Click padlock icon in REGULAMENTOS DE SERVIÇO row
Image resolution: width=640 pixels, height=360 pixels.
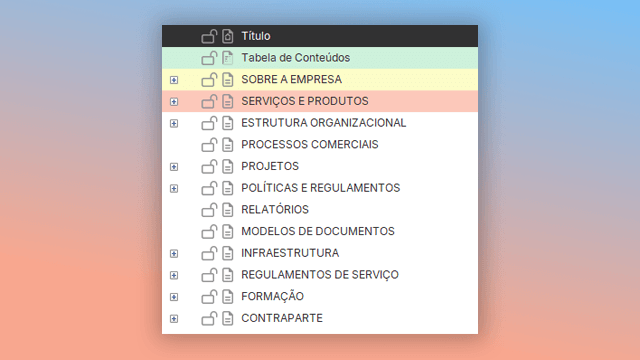(x=209, y=275)
